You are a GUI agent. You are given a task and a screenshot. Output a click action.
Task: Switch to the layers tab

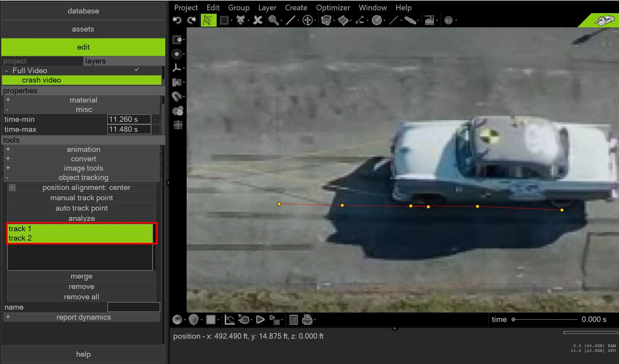tap(95, 61)
